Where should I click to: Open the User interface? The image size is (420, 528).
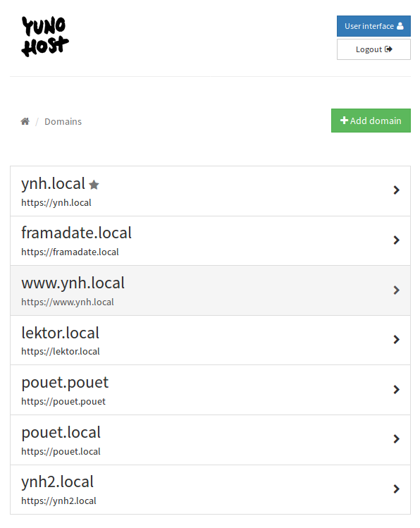click(373, 26)
